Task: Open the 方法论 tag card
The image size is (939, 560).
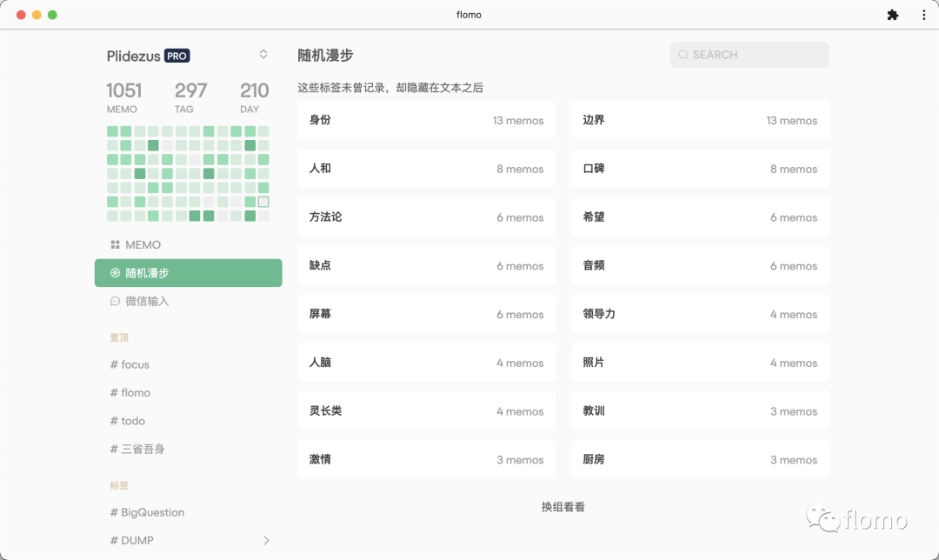Action: click(x=426, y=217)
